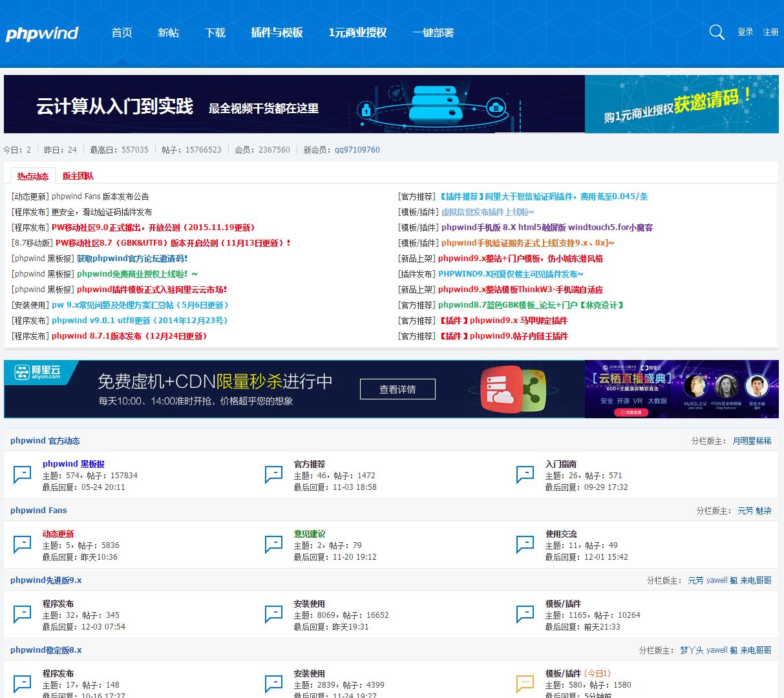Click the 登录 link

(745, 32)
